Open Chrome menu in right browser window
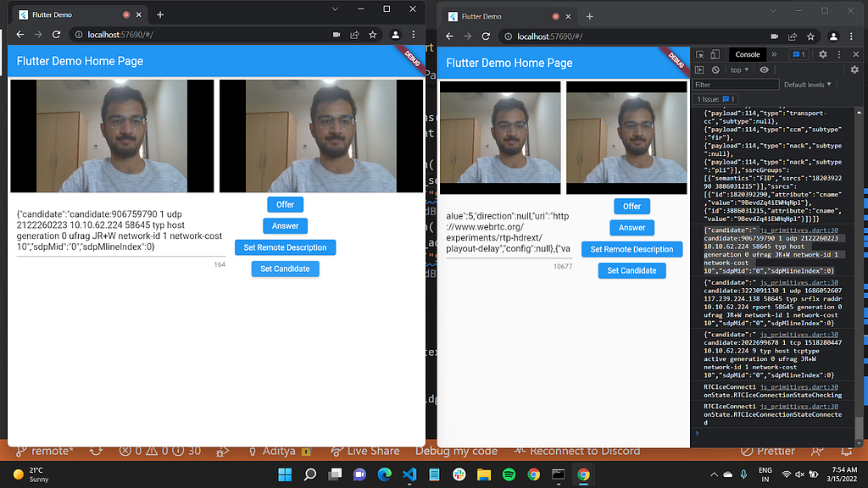This screenshot has width=868, height=488. pos(851,36)
